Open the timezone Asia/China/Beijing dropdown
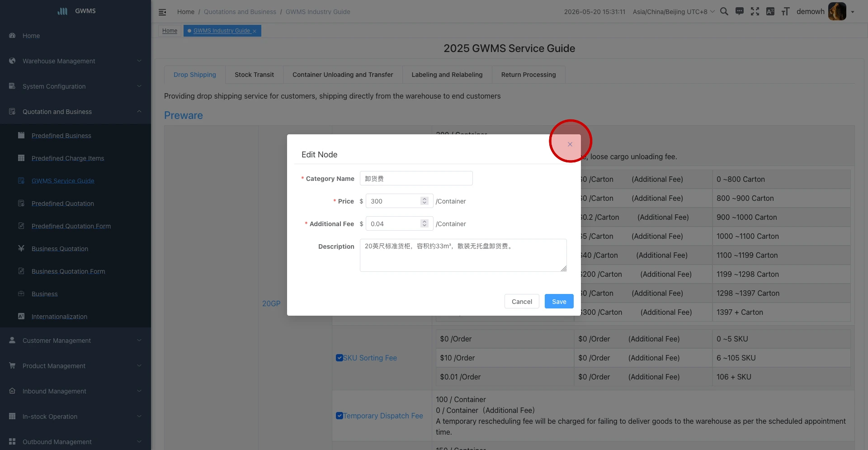Image resolution: width=868 pixels, height=450 pixels. pos(674,12)
